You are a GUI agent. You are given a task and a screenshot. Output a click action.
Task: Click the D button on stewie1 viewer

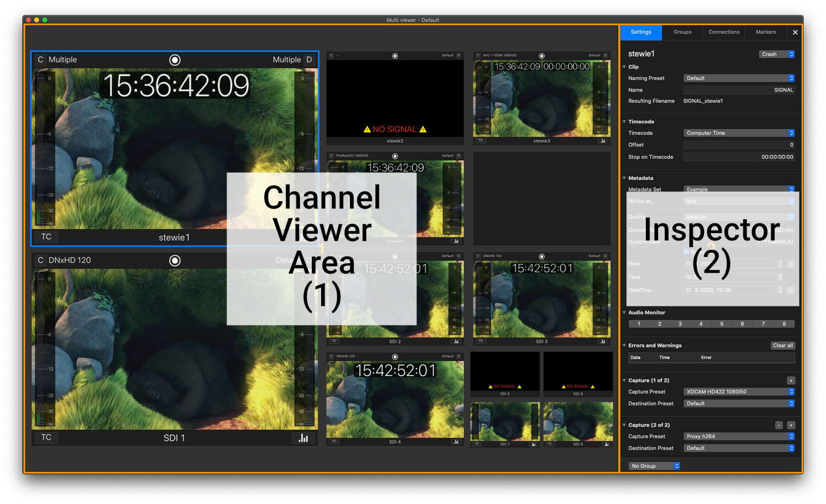[309, 60]
